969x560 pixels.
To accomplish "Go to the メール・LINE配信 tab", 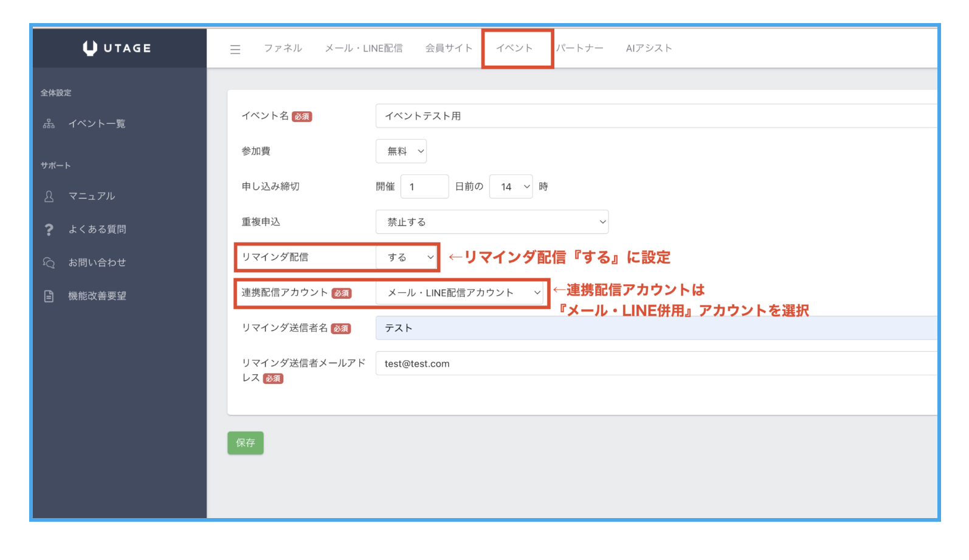I will pyautogui.click(x=364, y=49).
